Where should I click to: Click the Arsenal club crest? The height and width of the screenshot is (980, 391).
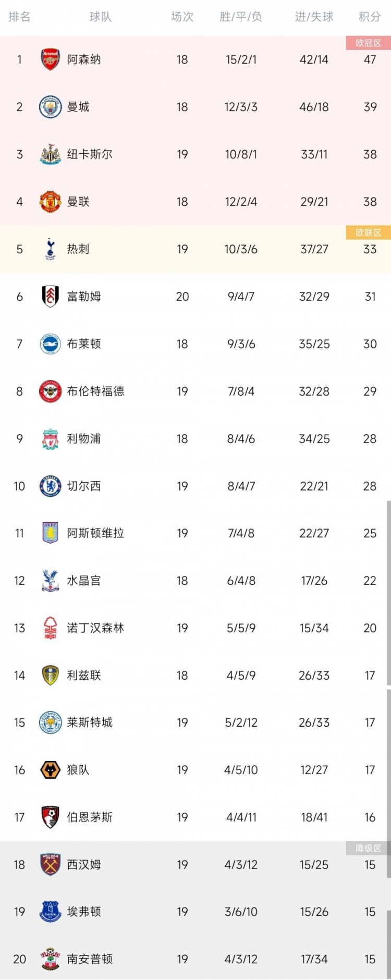51,59
